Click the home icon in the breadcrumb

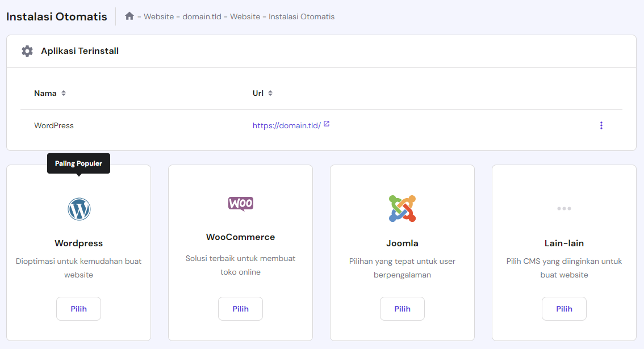(x=129, y=16)
